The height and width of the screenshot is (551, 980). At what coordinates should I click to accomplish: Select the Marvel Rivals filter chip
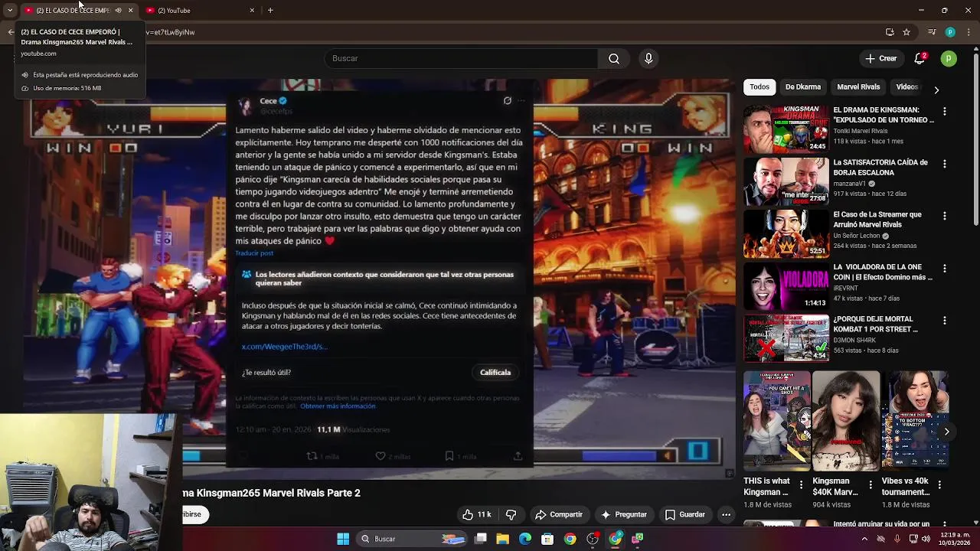coord(858,87)
